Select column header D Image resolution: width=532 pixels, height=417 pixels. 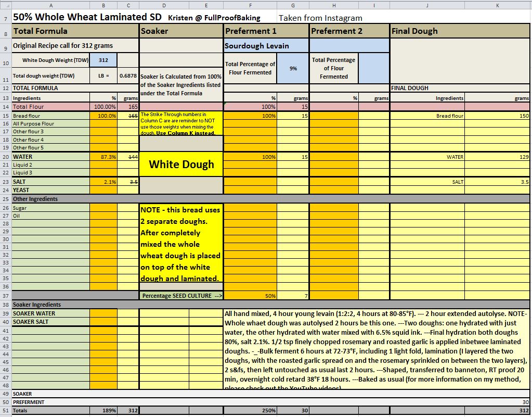pos(164,5)
